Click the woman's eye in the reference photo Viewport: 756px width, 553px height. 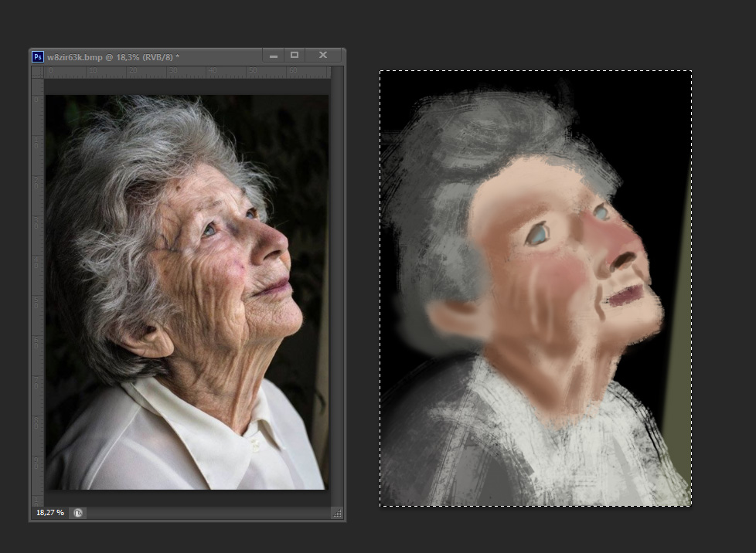210,230
